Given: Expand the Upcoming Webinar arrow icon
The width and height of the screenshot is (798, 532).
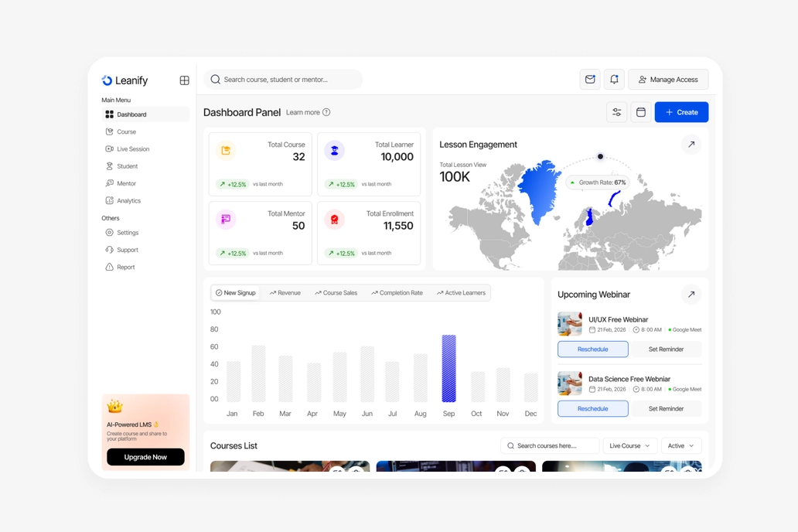Looking at the screenshot, I should pos(691,295).
